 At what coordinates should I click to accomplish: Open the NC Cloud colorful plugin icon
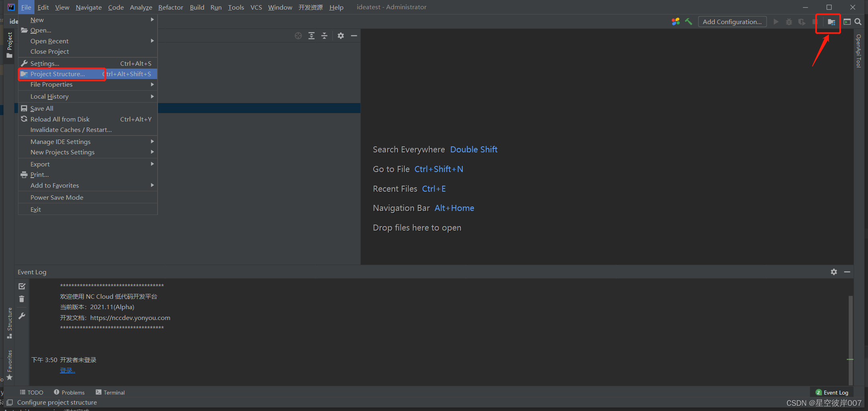click(676, 22)
